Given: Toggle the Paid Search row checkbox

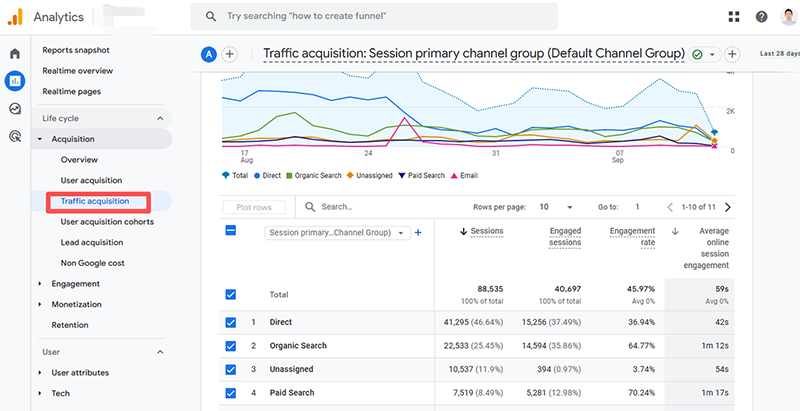Looking at the screenshot, I should (231, 393).
